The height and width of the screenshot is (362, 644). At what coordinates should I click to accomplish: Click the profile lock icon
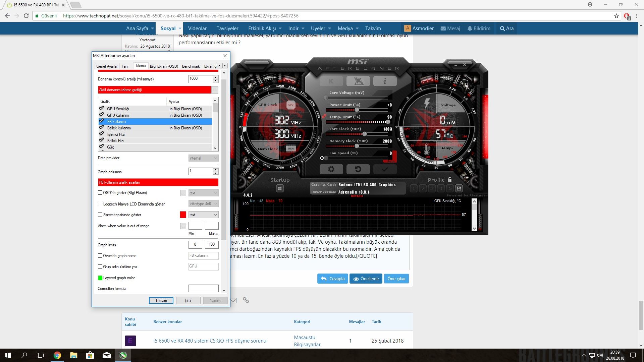click(x=450, y=180)
